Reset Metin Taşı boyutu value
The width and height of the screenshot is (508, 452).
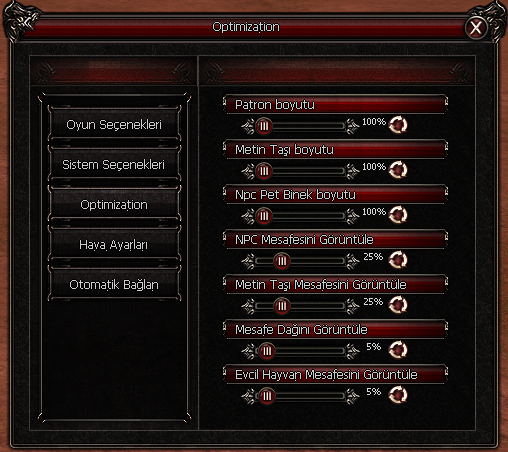tap(398, 170)
